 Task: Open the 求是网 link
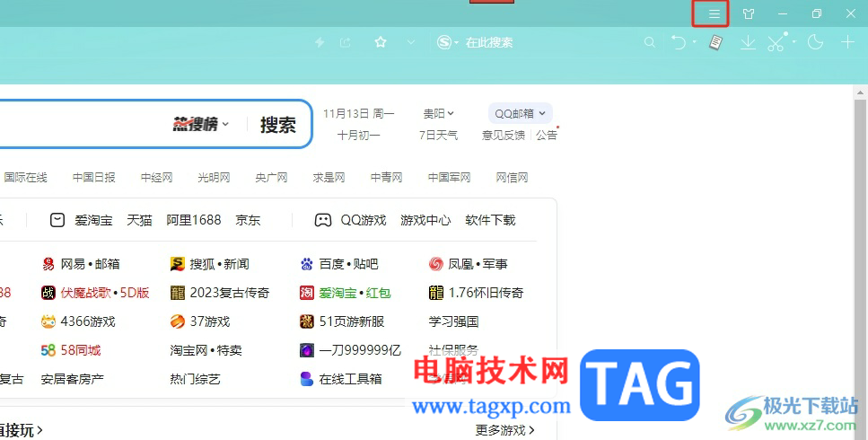coord(329,178)
